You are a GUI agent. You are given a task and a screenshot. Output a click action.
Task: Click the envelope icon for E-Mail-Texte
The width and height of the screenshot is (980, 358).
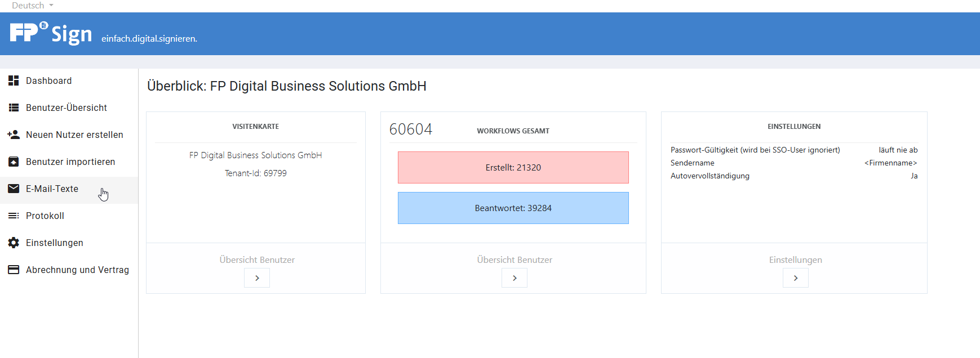pyautogui.click(x=14, y=189)
